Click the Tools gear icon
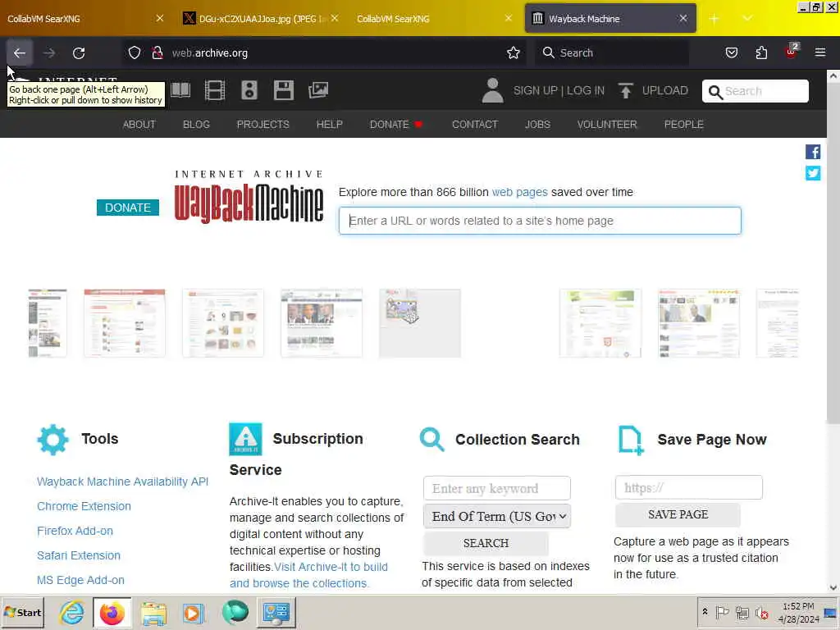Viewport: 840px width, 630px height. (x=53, y=440)
